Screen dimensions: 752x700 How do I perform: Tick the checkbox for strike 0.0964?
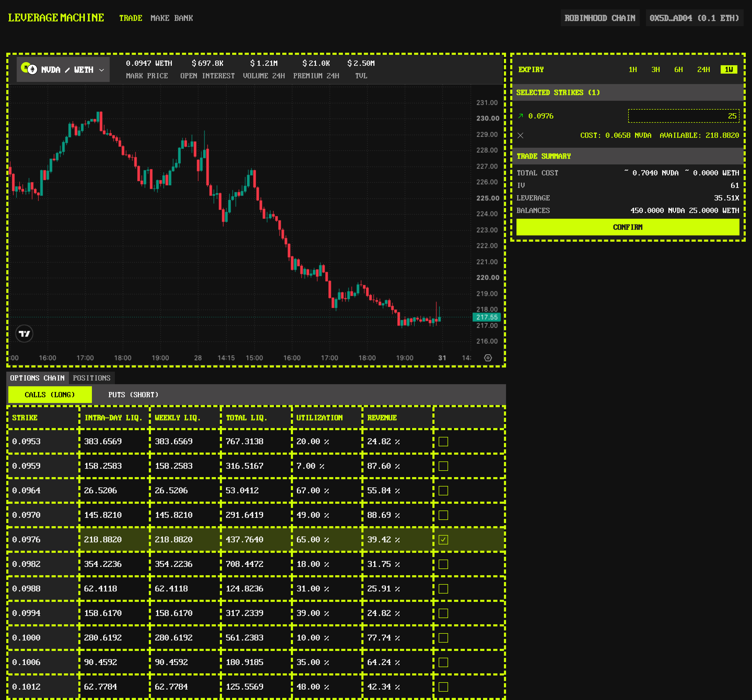[443, 490]
